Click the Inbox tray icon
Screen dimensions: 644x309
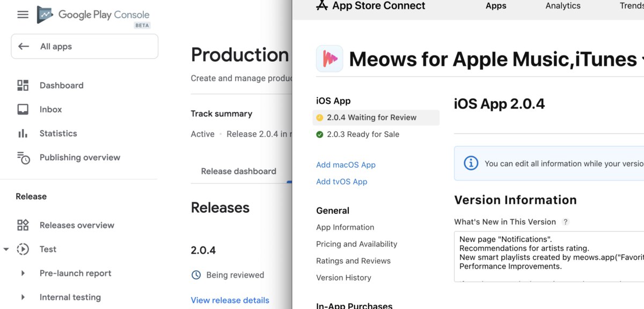click(23, 110)
